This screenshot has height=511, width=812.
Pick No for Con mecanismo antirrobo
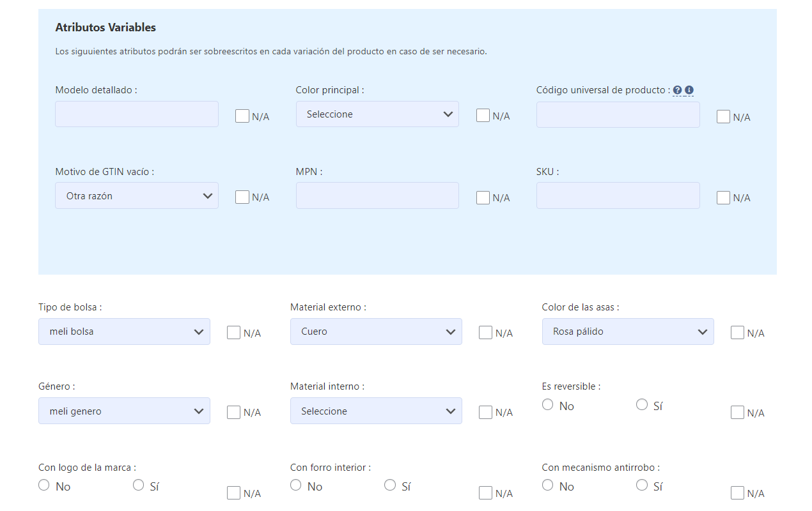point(547,485)
